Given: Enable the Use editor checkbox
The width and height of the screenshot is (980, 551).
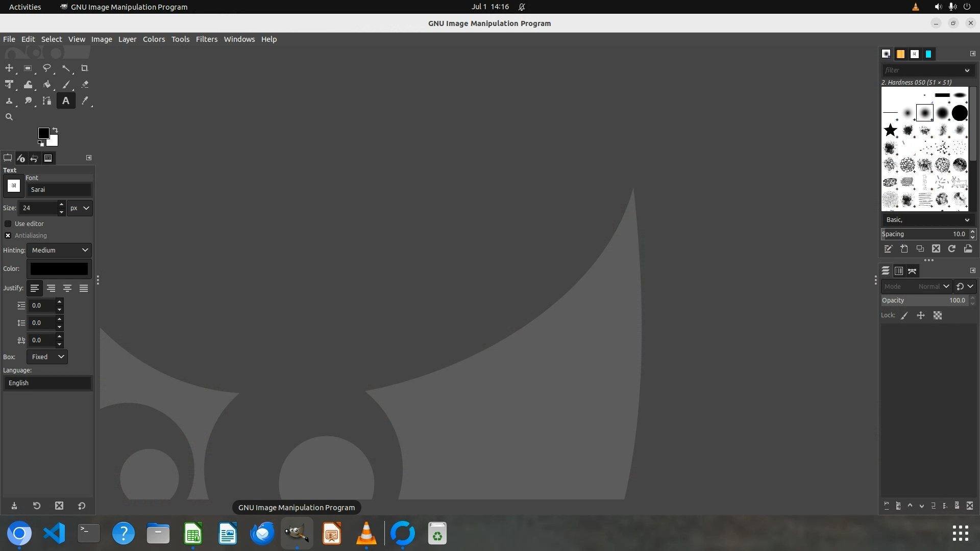Looking at the screenshot, I should [8, 223].
